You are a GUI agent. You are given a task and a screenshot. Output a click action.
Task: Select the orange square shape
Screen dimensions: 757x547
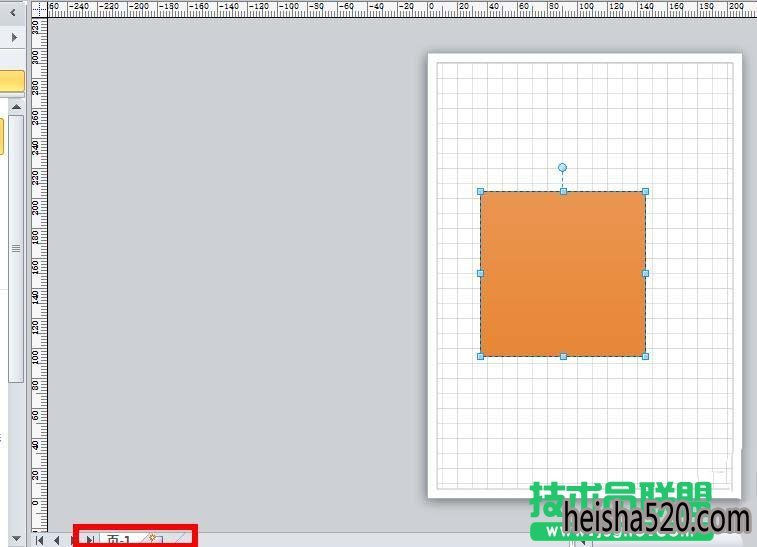coord(563,274)
